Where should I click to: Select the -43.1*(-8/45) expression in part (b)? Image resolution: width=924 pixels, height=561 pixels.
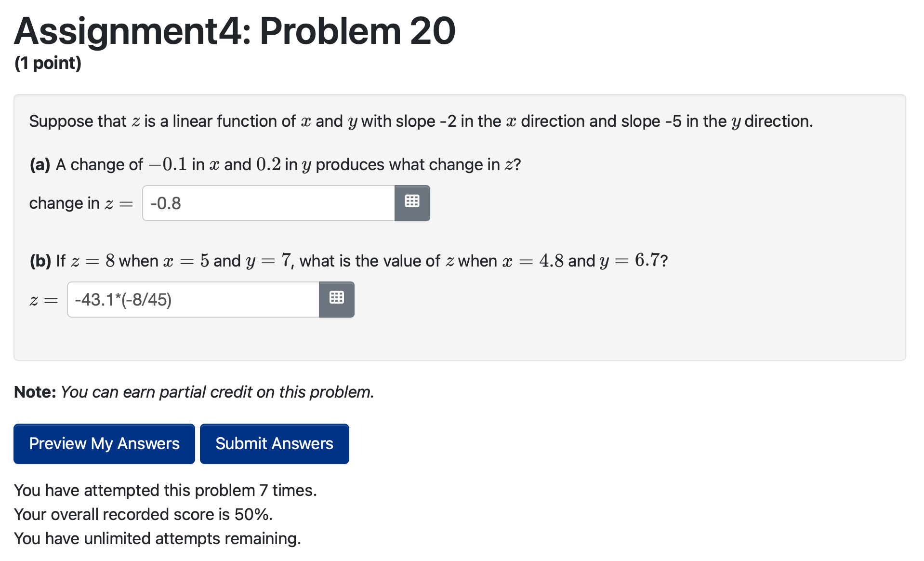(x=123, y=299)
